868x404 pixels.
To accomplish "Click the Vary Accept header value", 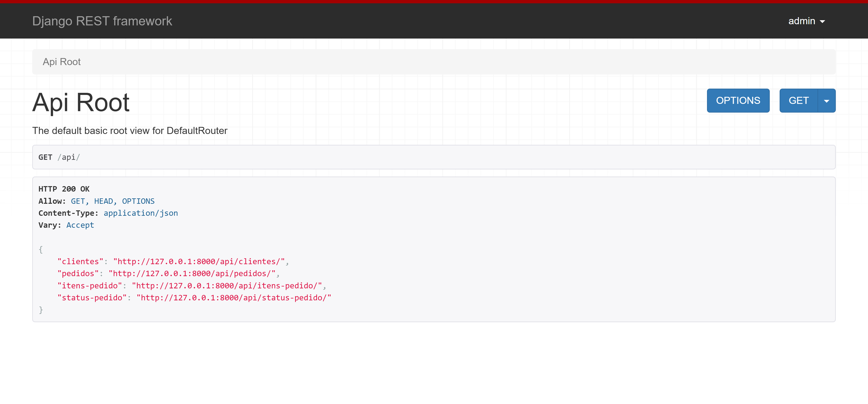I will [x=80, y=225].
